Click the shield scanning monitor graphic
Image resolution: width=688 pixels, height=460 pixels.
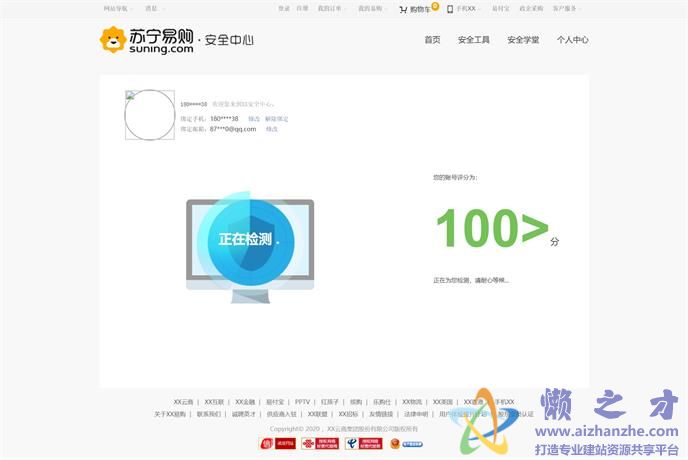(x=250, y=247)
